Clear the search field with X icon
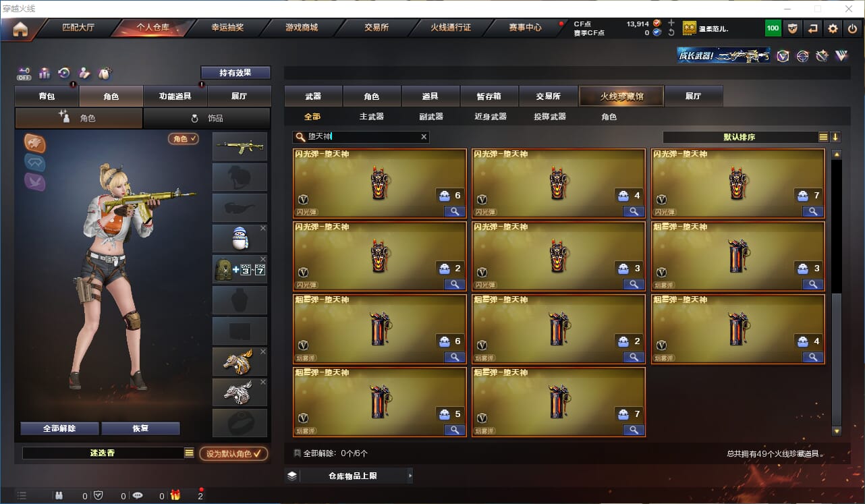 [x=424, y=137]
